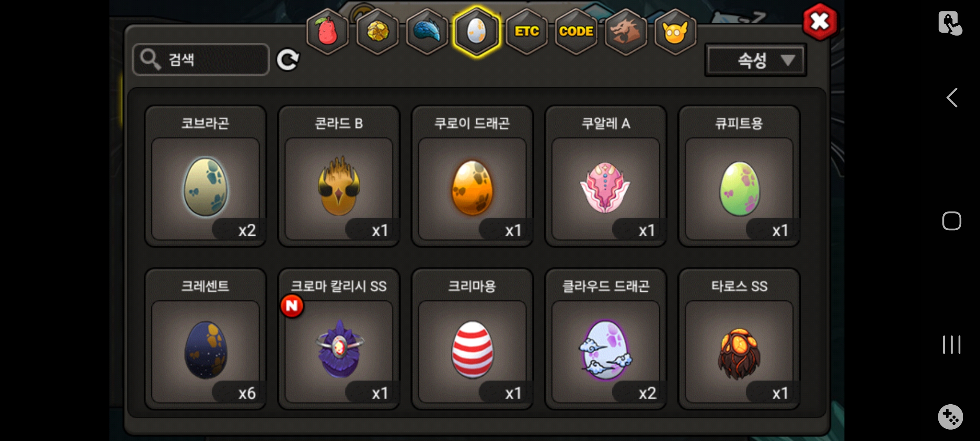Select the egg category tab
The height and width of the screenshot is (441, 980).
point(477,31)
